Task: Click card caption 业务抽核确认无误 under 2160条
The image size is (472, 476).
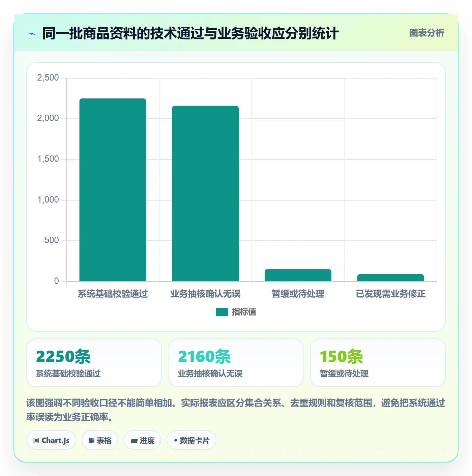Action: pos(210,374)
